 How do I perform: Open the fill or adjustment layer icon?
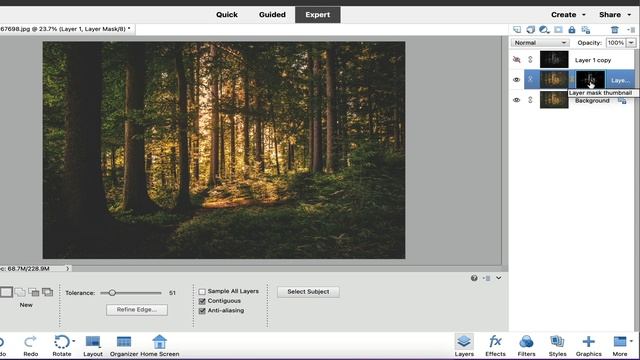click(544, 30)
